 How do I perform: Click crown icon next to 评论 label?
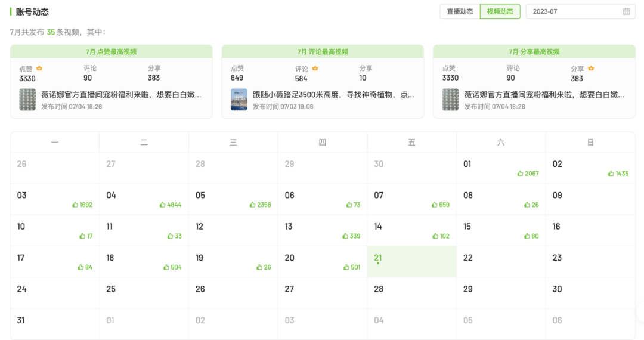315,69
